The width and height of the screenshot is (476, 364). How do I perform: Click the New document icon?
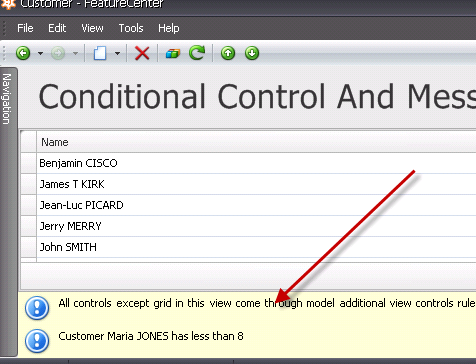tap(100, 53)
